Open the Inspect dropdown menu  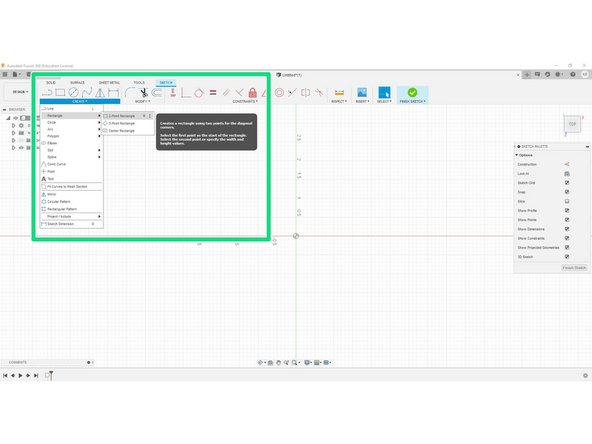339,102
